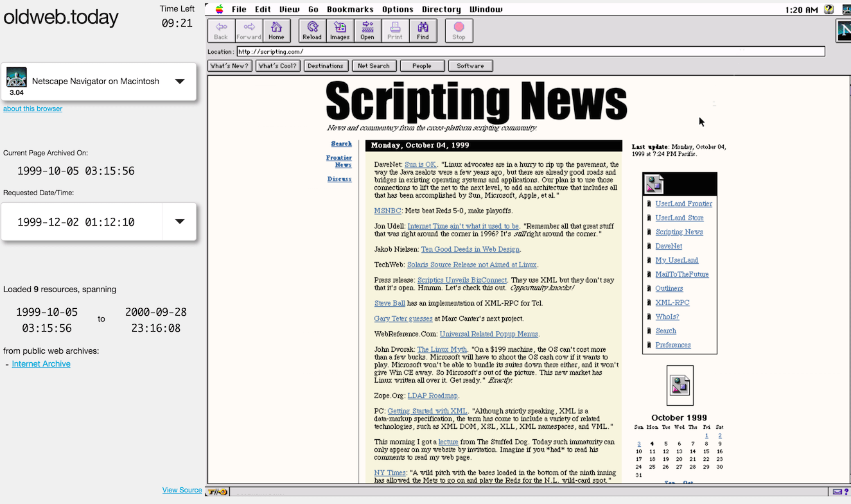Reload the current page

pyautogui.click(x=312, y=30)
